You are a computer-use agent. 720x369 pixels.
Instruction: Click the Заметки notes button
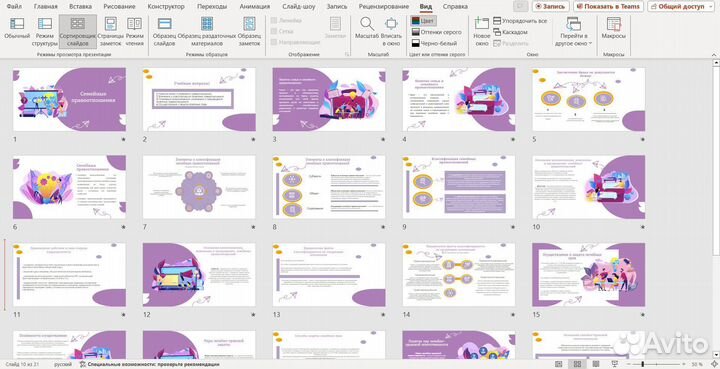(x=335, y=28)
